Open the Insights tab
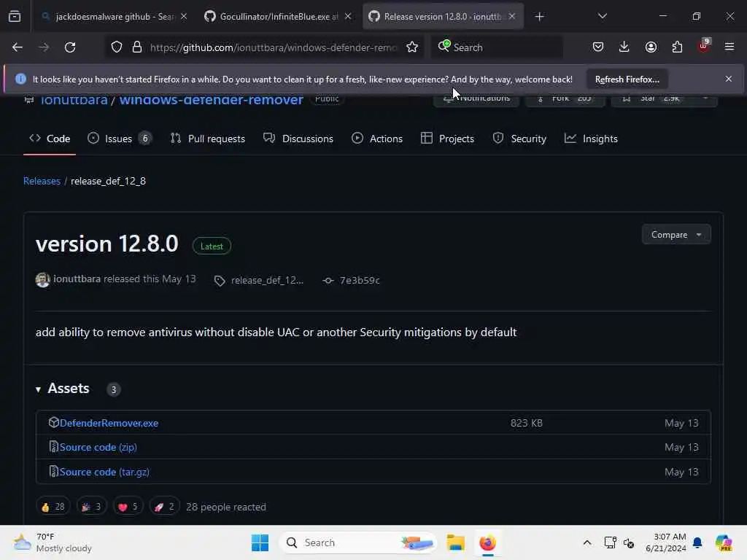Viewport: 747px width, 560px height. click(591, 139)
